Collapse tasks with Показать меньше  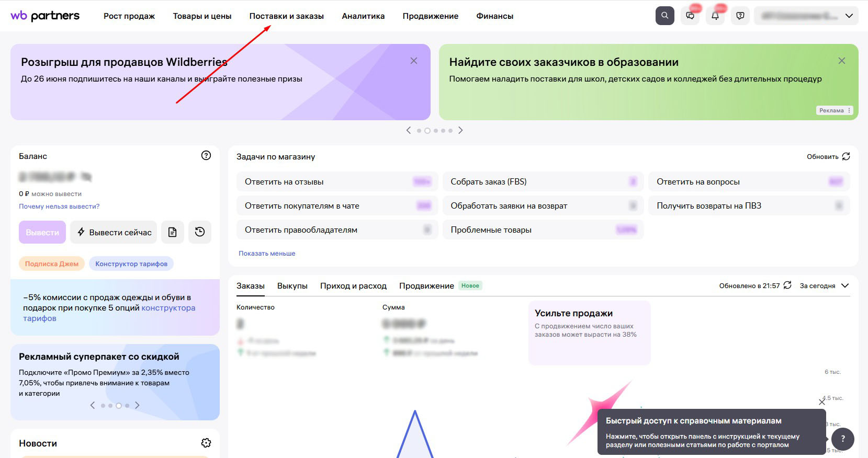tap(267, 253)
